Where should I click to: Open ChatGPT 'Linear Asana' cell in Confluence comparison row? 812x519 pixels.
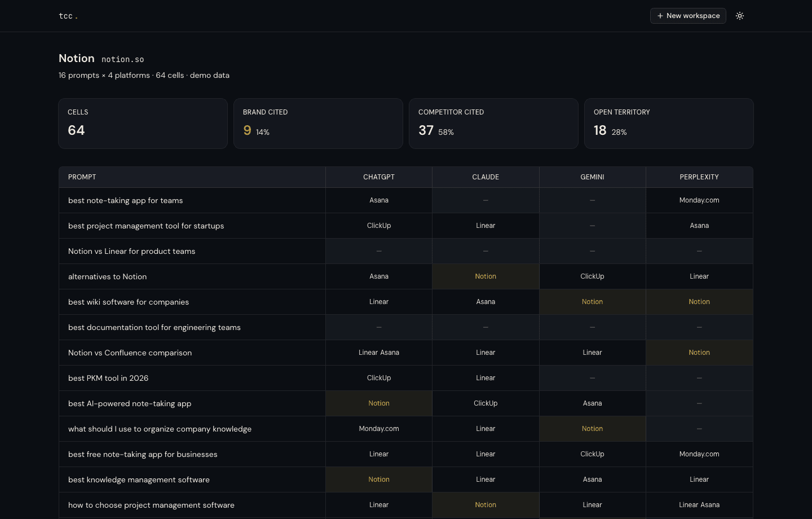379,353
